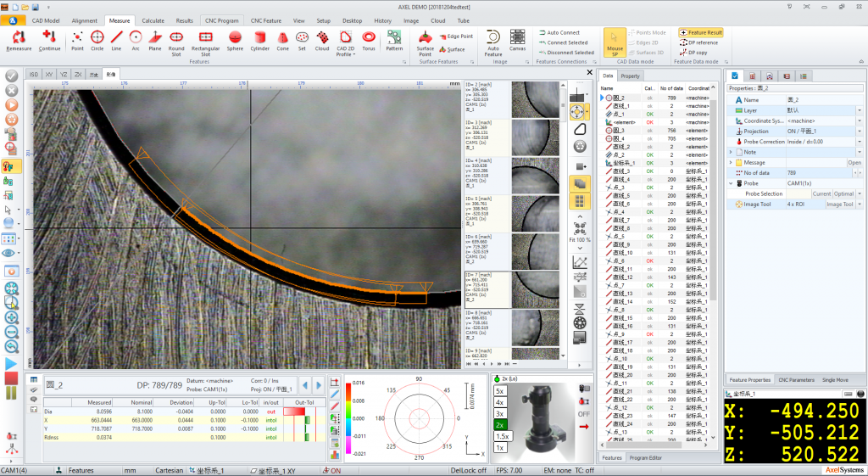The width and height of the screenshot is (868, 476).
Task: Pick the Cloud feature tool
Action: pos(322,41)
